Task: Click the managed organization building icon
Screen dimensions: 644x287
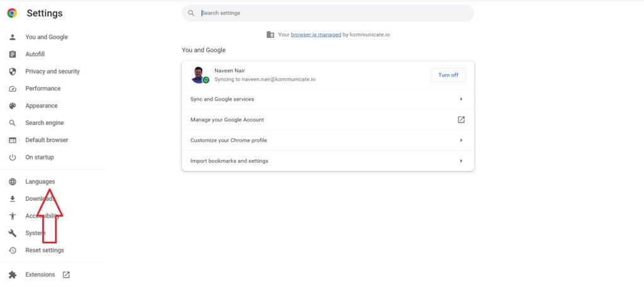Action: point(270,35)
